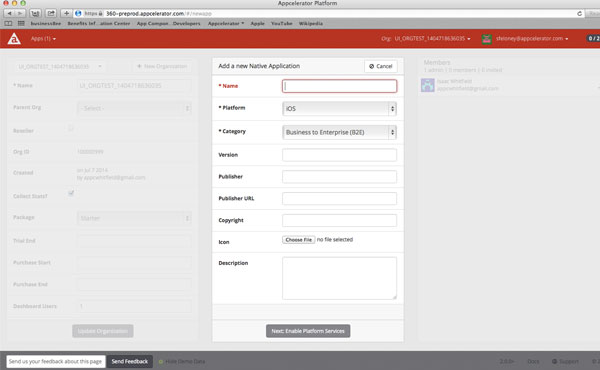Click the Description text area
This screenshot has width=600, height=370.
pos(339,278)
